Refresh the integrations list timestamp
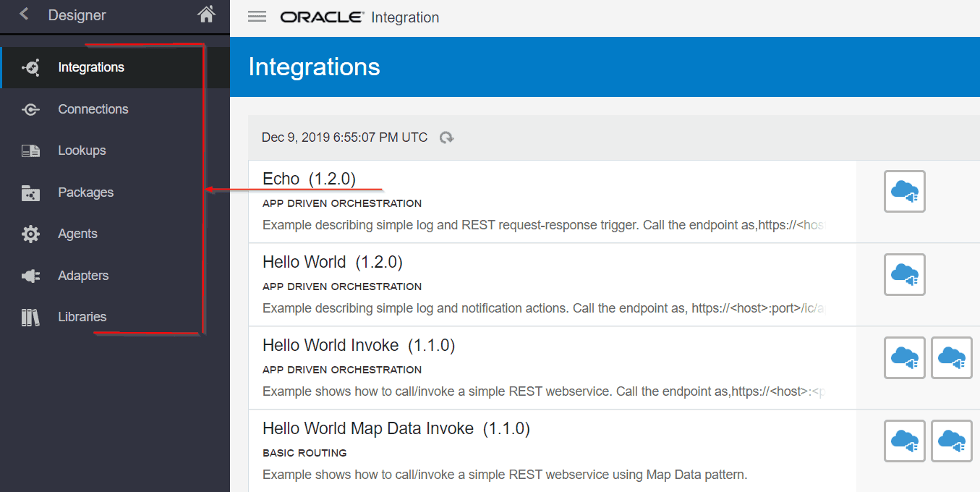 click(447, 137)
